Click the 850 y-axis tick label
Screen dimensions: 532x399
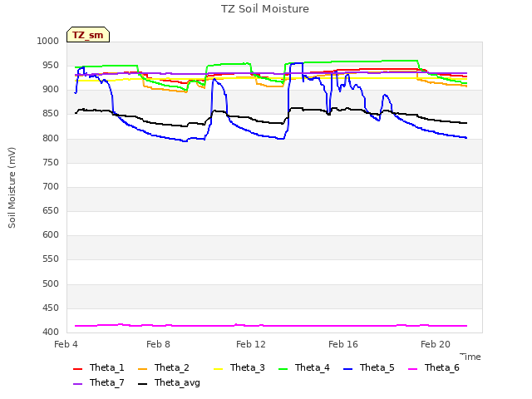pos(51,114)
